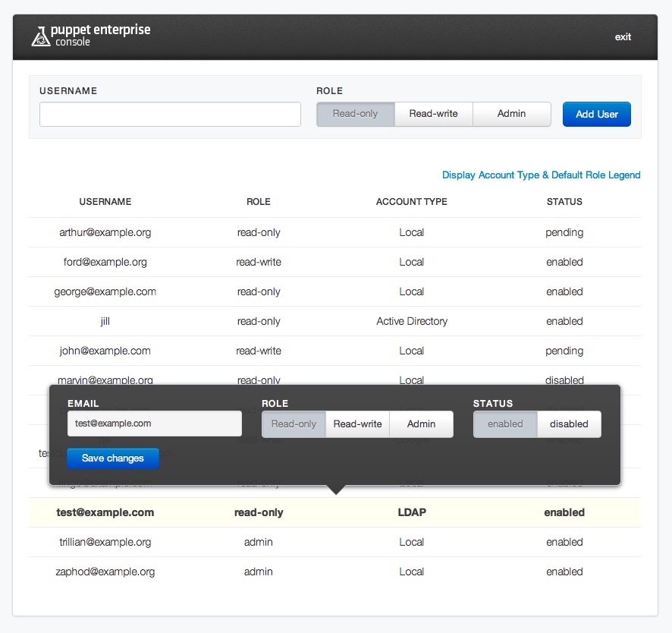This screenshot has width=672, height=633.
Task: Select Admin role for new user
Action: coord(511,114)
